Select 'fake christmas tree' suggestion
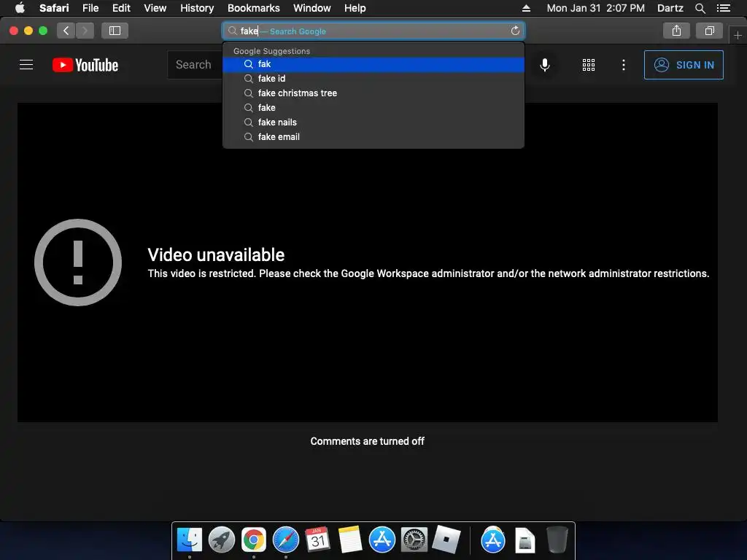 click(x=373, y=93)
